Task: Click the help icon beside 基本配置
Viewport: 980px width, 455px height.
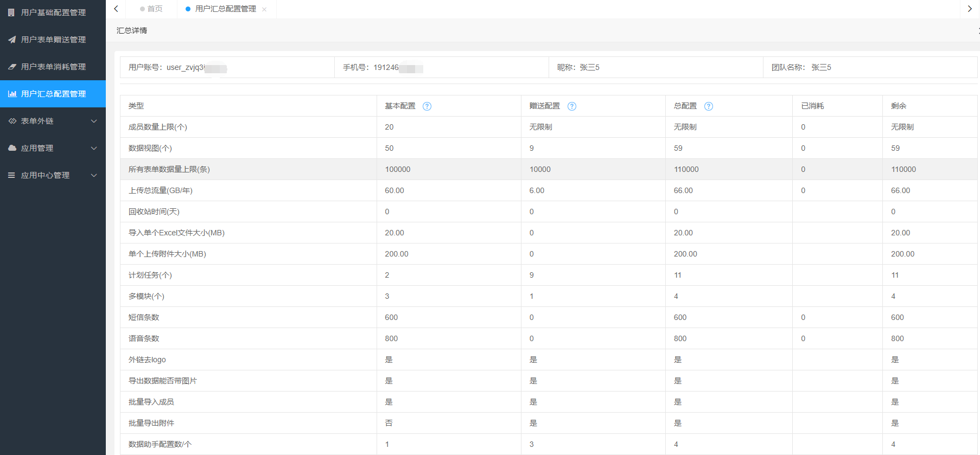Action: pos(427,106)
